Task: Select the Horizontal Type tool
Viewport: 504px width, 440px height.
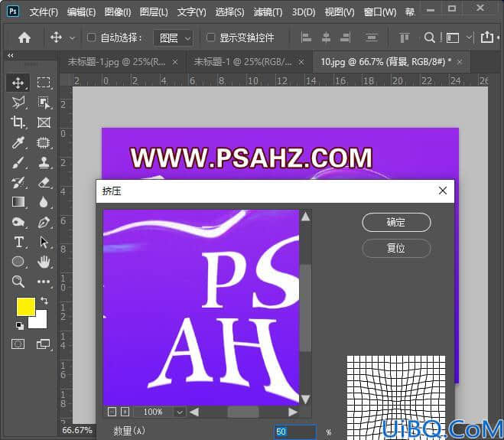Action: point(18,243)
